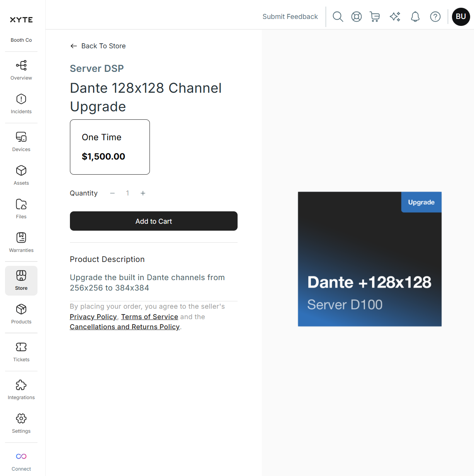The image size is (474, 476).
Task: Select the Store sidebar item
Action: coord(21,280)
